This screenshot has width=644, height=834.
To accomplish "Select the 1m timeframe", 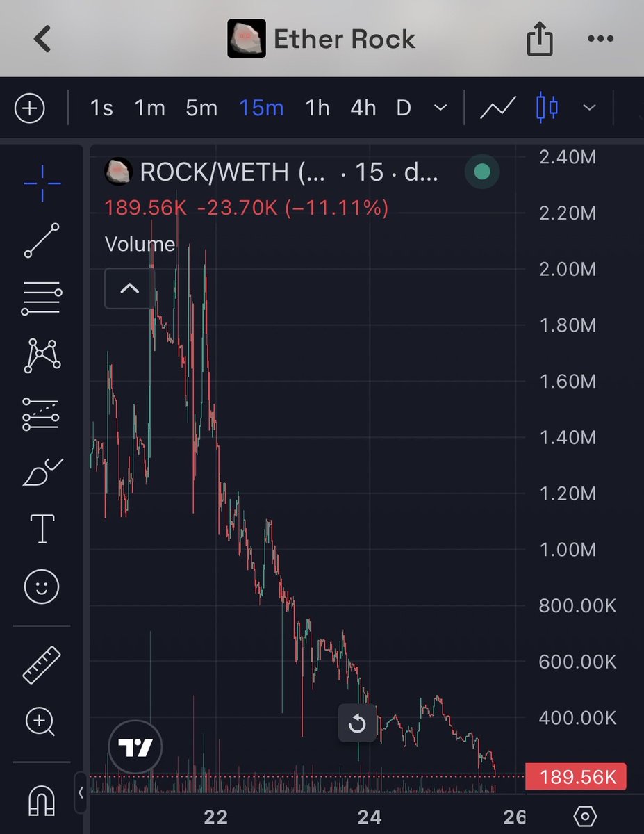I will point(149,108).
